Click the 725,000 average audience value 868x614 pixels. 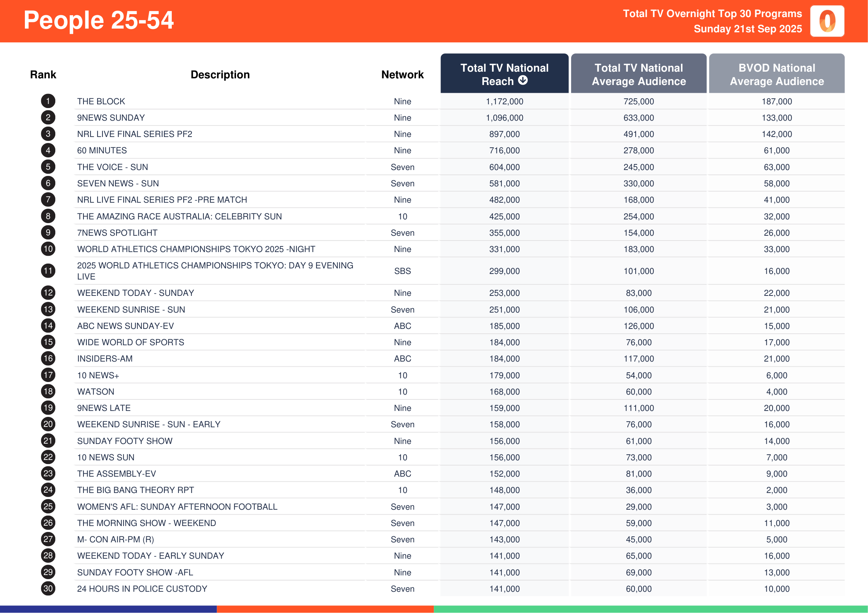click(x=639, y=101)
